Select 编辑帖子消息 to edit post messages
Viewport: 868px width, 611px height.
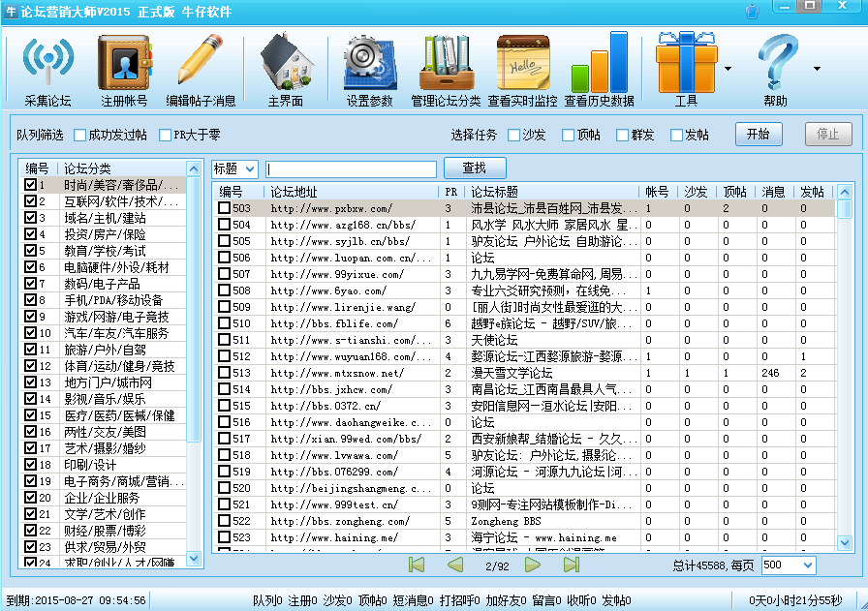tap(201, 68)
